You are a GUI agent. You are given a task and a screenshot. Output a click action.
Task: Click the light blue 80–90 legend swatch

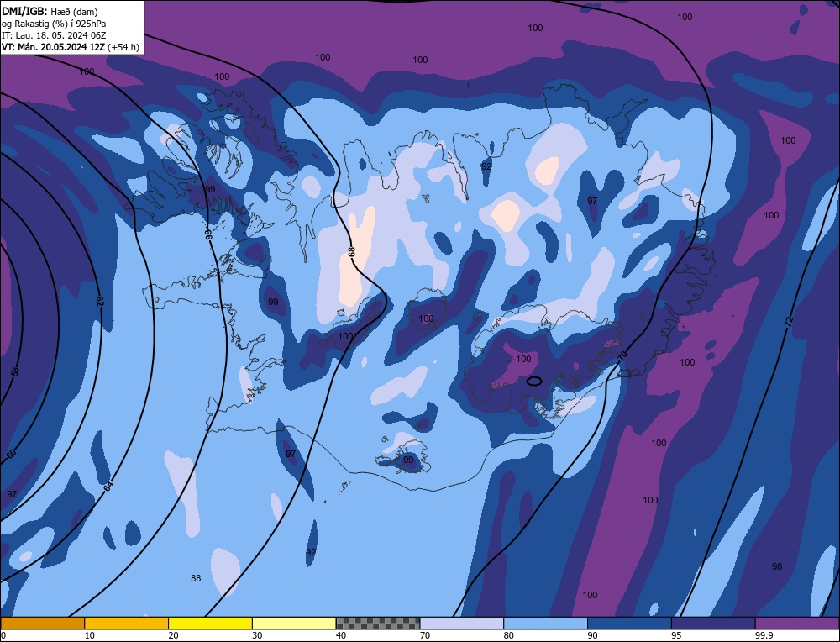coord(545,624)
